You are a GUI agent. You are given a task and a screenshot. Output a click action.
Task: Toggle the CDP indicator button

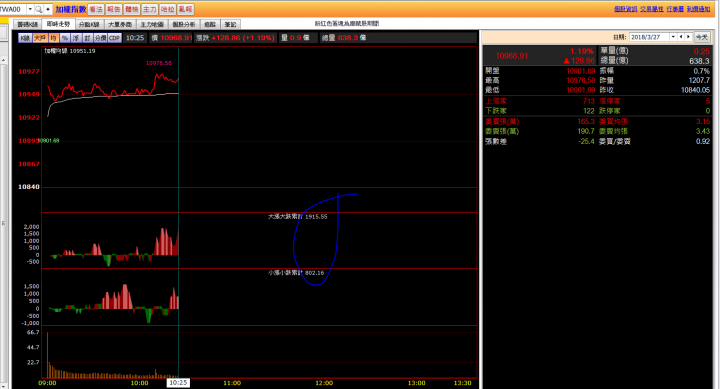[x=114, y=38]
